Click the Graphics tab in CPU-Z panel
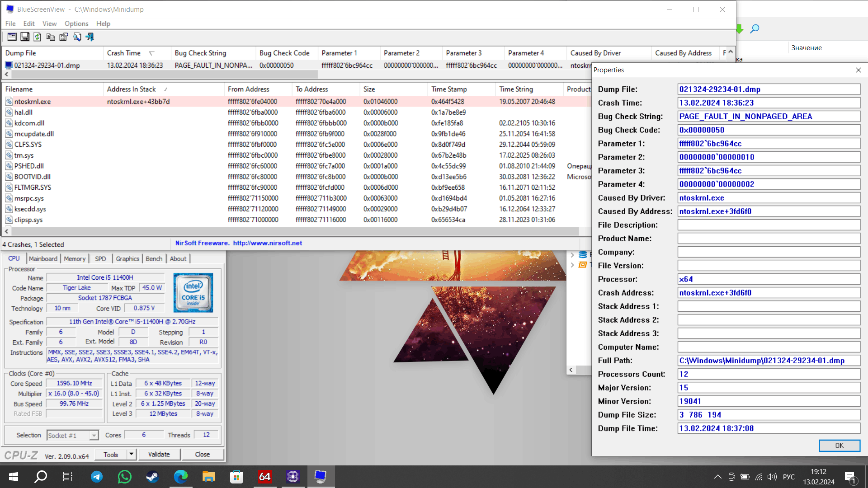The image size is (868, 488). coord(127,258)
